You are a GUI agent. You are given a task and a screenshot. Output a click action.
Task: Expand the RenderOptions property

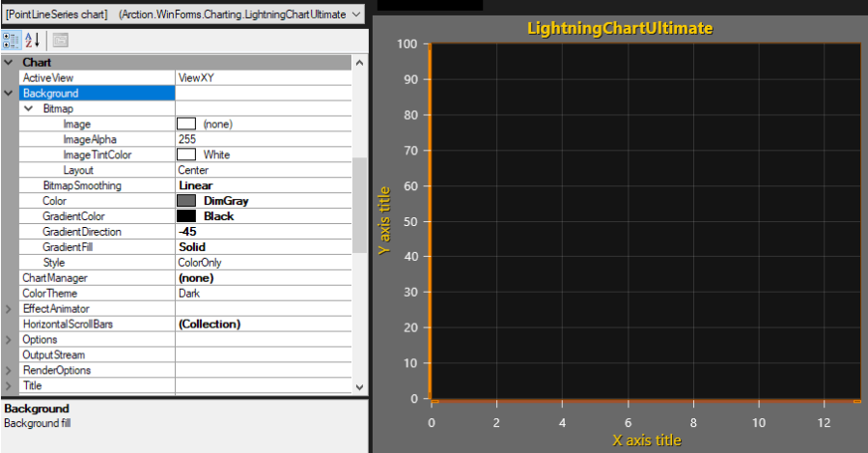pos(9,371)
